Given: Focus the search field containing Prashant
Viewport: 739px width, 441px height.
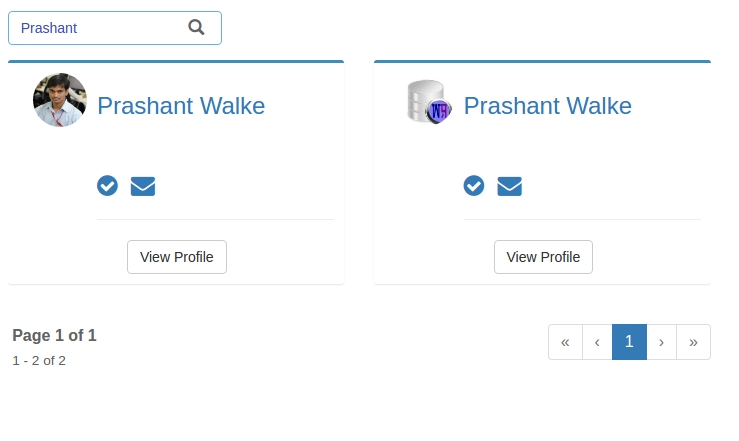Looking at the screenshot, I should click(115, 28).
